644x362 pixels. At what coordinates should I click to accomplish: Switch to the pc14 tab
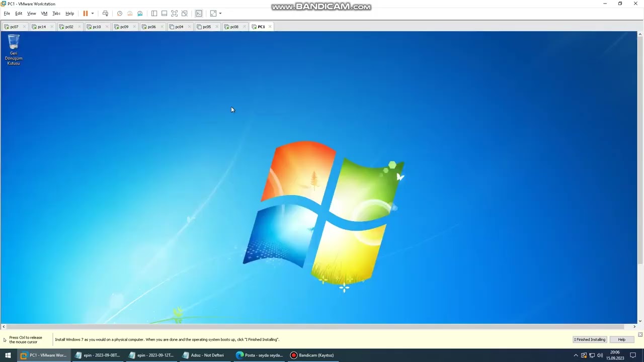(42, 27)
